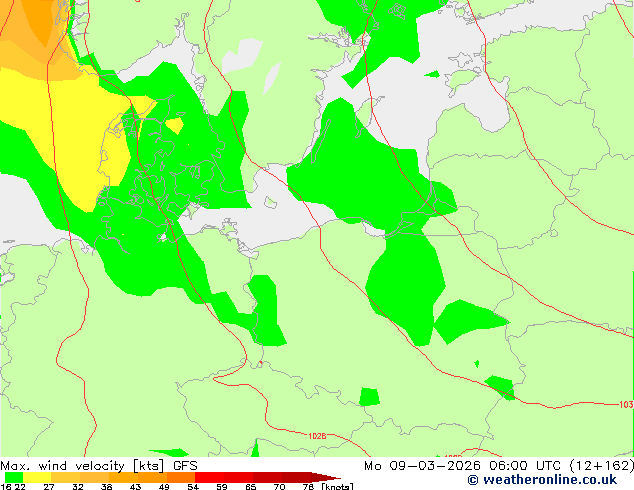Screen dimensions: 634x490
Task: Click the legend value '65'
Action: (251, 486)
